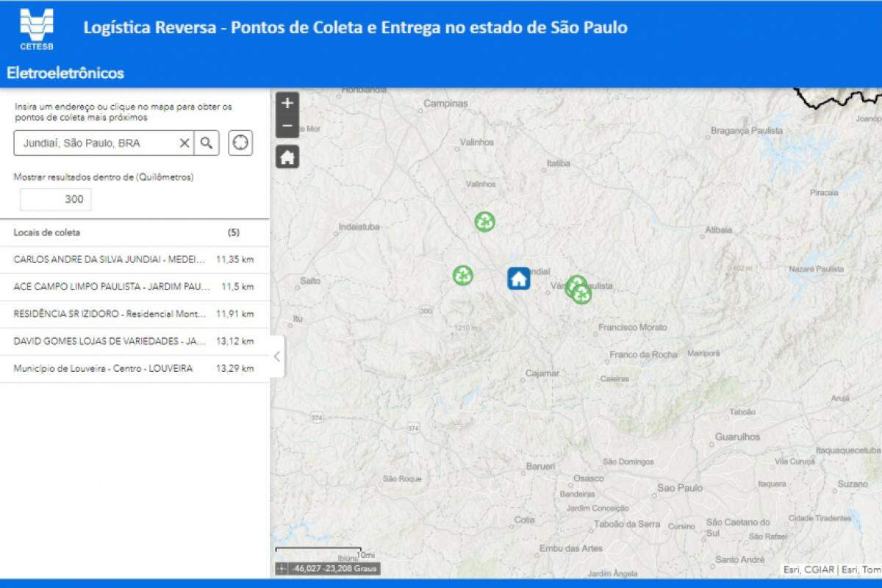Select the blue home marker at Jundiaí
This screenshot has width=882, height=588.
(519, 279)
